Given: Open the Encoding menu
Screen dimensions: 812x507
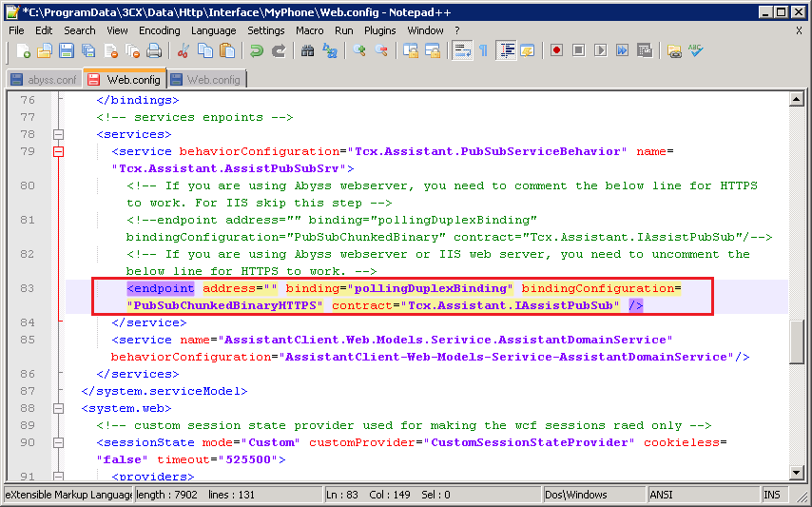Looking at the screenshot, I should [159, 30].
